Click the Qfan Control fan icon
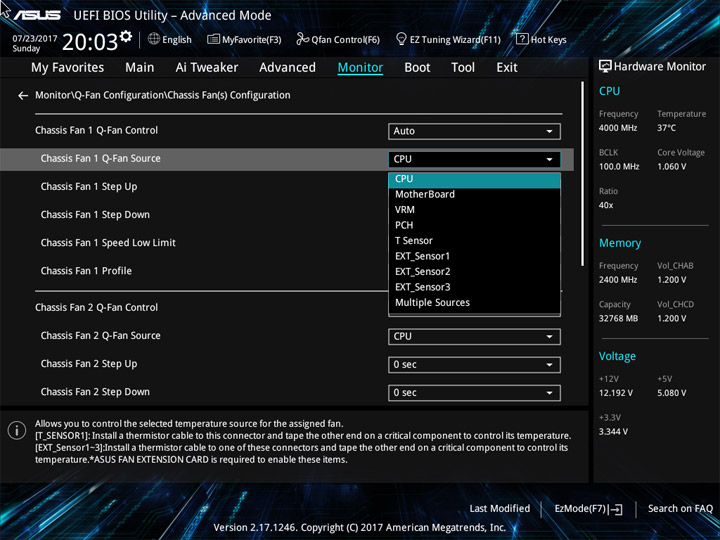This screenshot has width=720, height=540. [302, 39]
